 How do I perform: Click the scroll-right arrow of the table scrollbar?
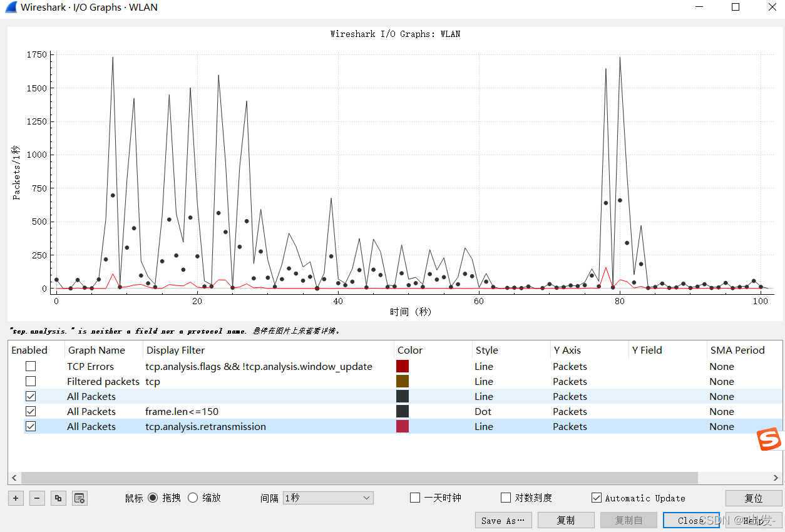click(777, 478)
